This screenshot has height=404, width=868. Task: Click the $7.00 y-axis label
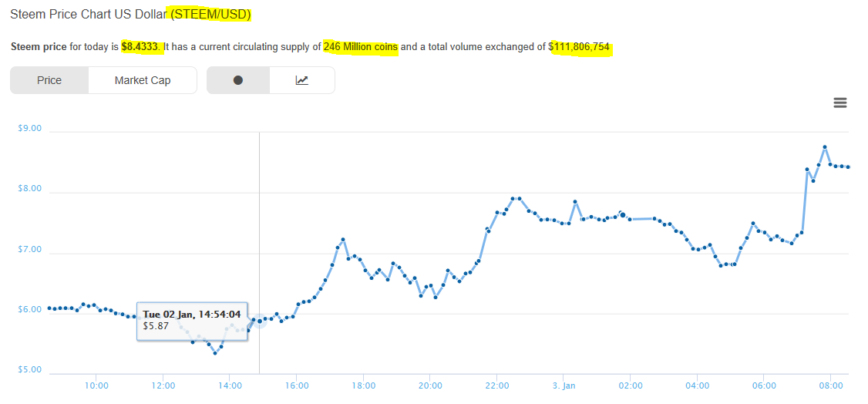(30, 250)
